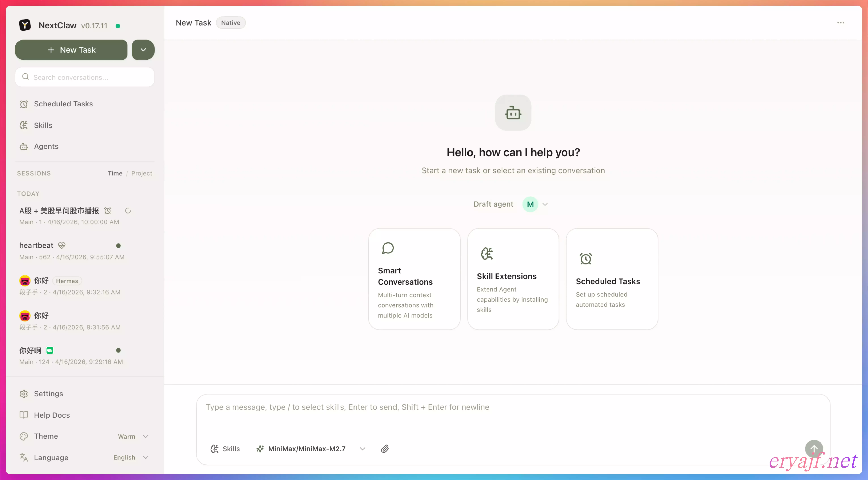Focus the Search conversations field
The height and width of the screenshot is (480, 868).
coord(85,77)
